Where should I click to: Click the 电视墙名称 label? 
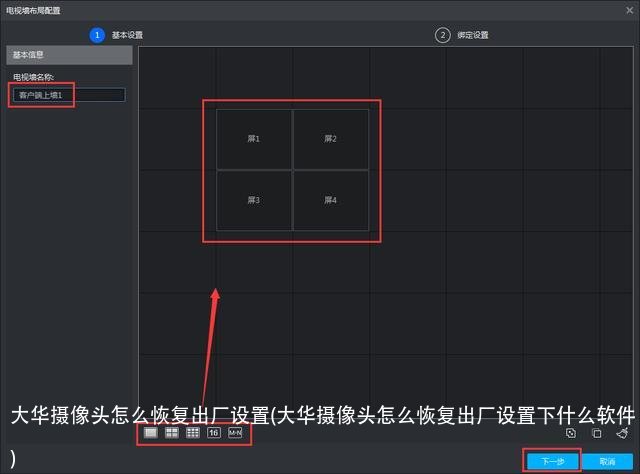[33, 77]
